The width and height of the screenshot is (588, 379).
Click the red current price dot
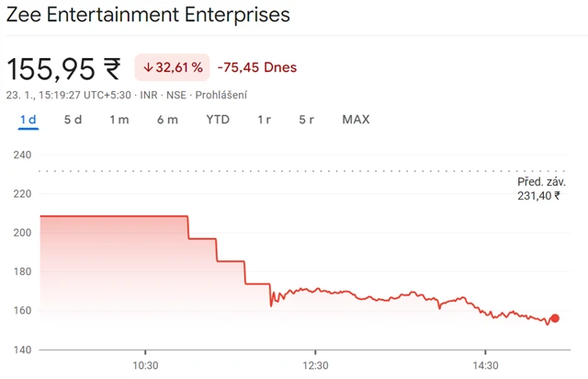pyautogui.click(x=555, y=318)
